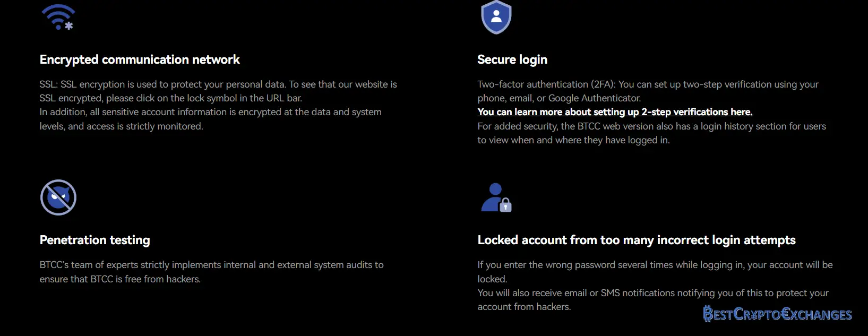Open the 2-step verifications setup link
The height and width of the screenshot is (336, 868).
614,112
